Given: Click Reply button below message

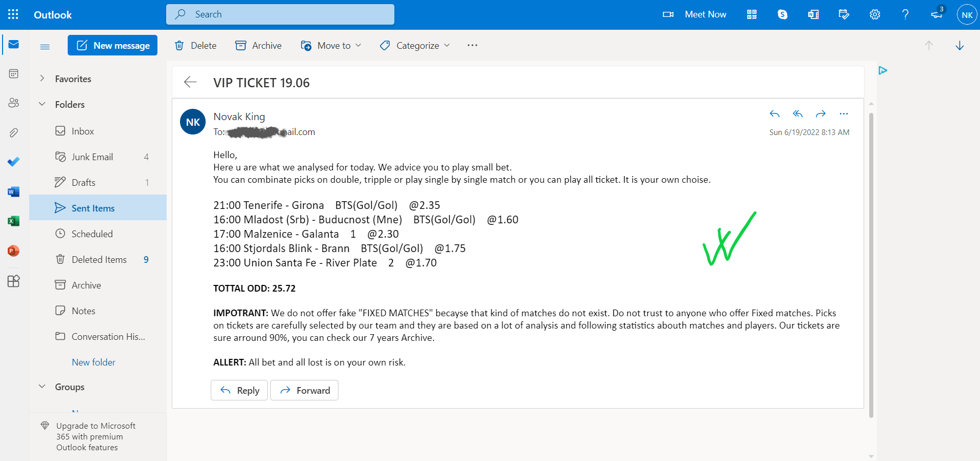Looking at the screenshot, I should coord(239,390).
